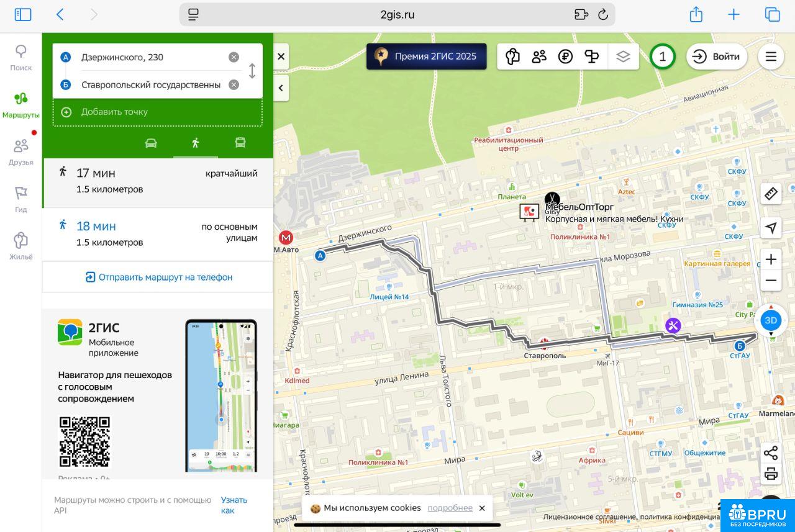The height and width of the screenshot is (532, 795).
Task: Zoom out on the map
Action: tap(771, 281)
